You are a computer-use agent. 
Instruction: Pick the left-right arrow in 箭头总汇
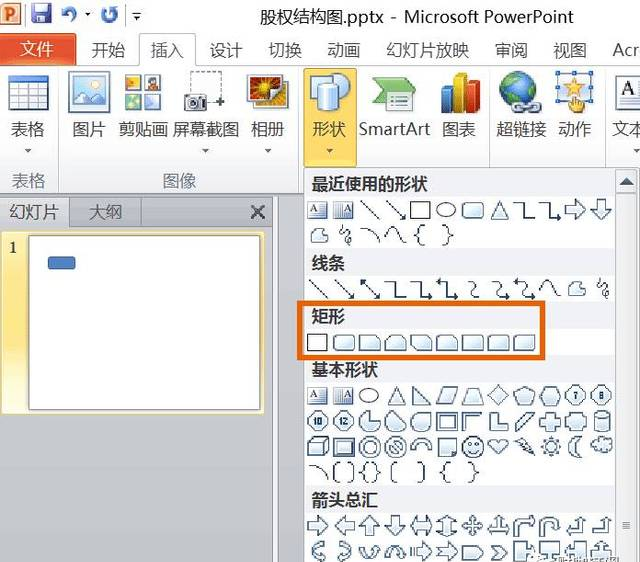(x=421, y=526)
